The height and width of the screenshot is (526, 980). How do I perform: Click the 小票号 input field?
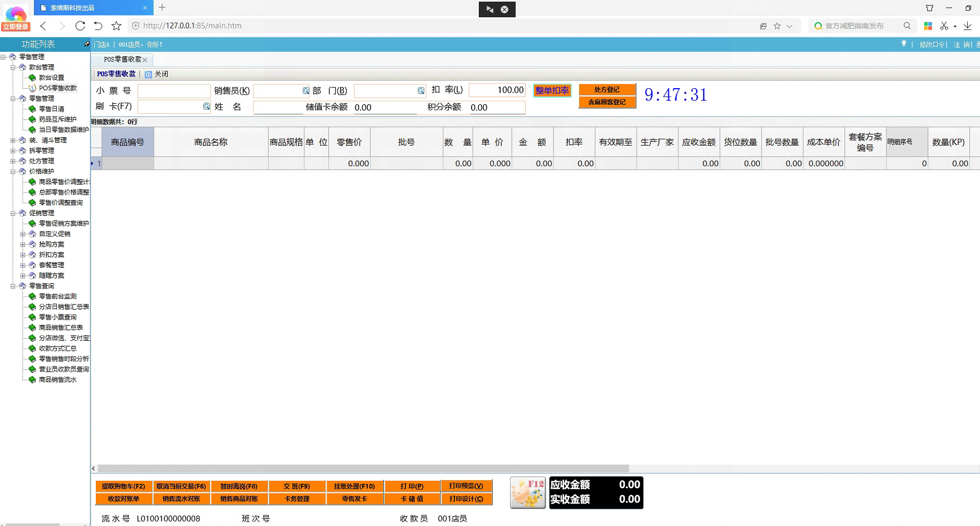tap(174, 91)
